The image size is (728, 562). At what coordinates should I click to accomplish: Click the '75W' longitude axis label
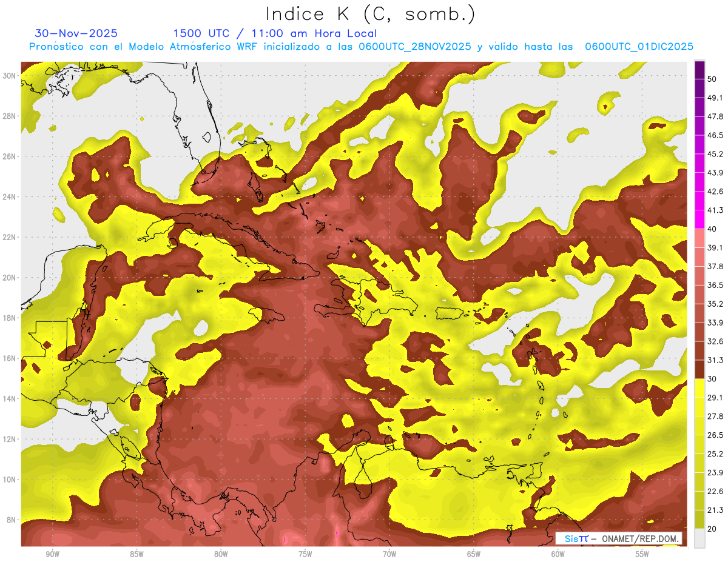[305, 554]
